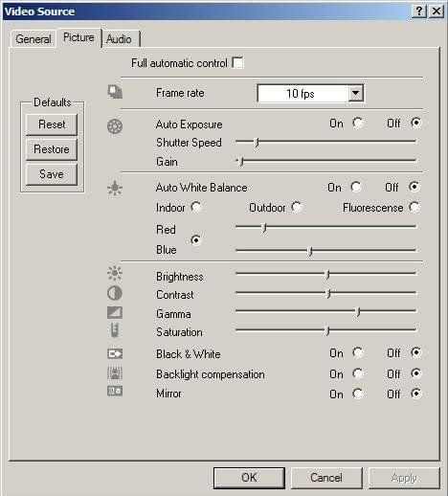Screen dimensions: 448x496
Task: Turn Mirror On
Action: [x=358, y=394]
